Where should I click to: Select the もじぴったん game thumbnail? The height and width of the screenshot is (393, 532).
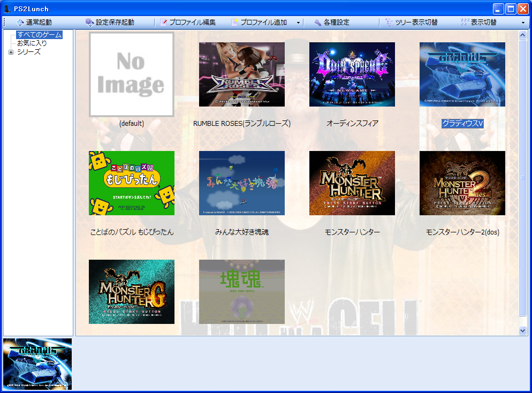click(x=132, y=183)
